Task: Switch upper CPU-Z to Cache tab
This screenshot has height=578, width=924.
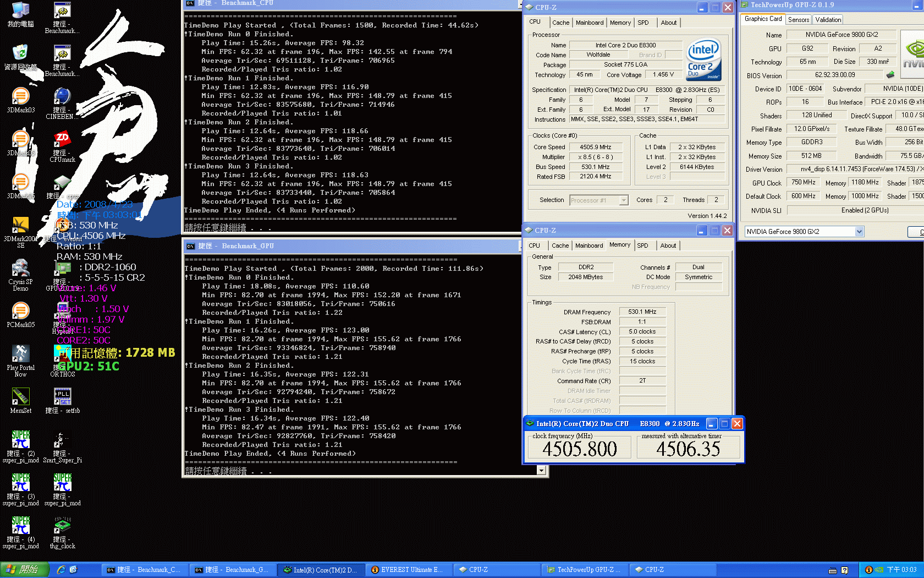Action: [560, 23]
